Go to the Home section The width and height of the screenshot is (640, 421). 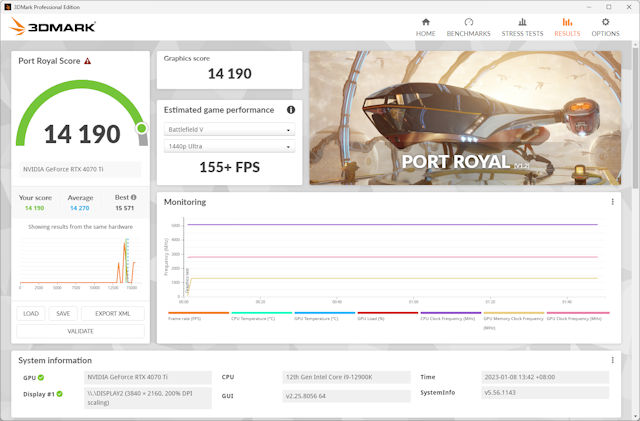click(425, 27)
